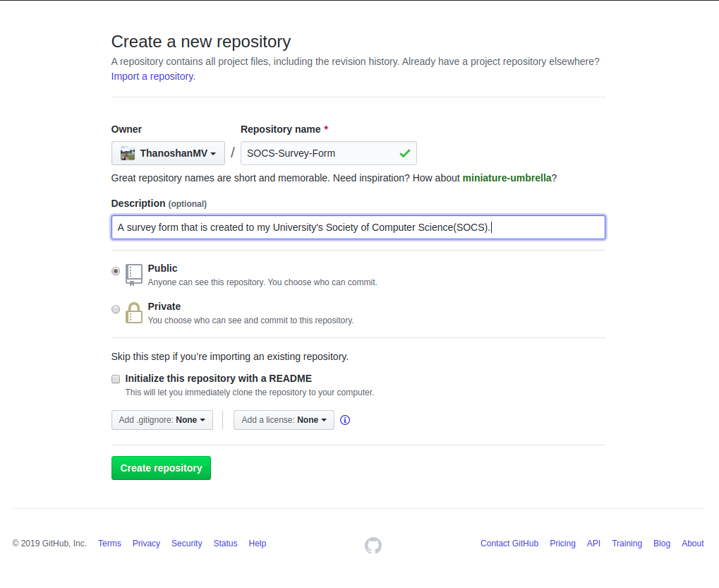Click inside the Description text field
The width and height of the screenshot is (719, 588).
(358, 227)
